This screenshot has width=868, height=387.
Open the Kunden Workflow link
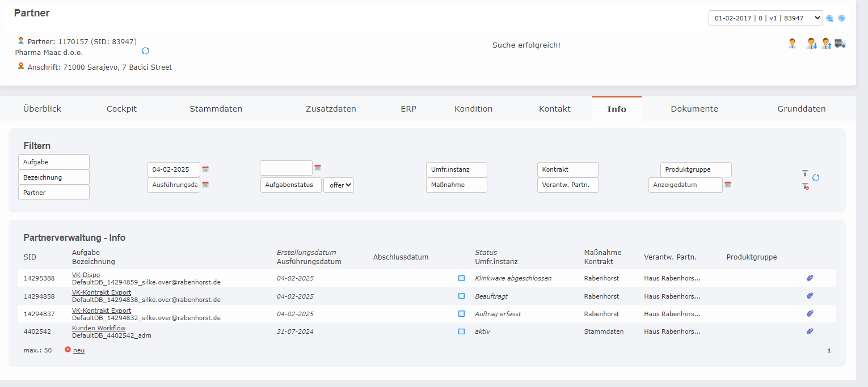99,328
